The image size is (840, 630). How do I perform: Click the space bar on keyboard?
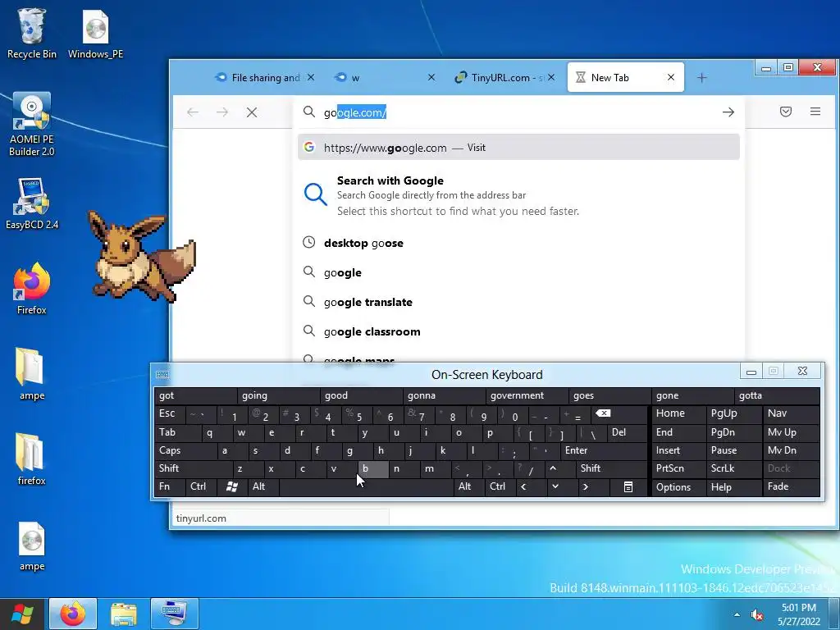coord(366,486)
